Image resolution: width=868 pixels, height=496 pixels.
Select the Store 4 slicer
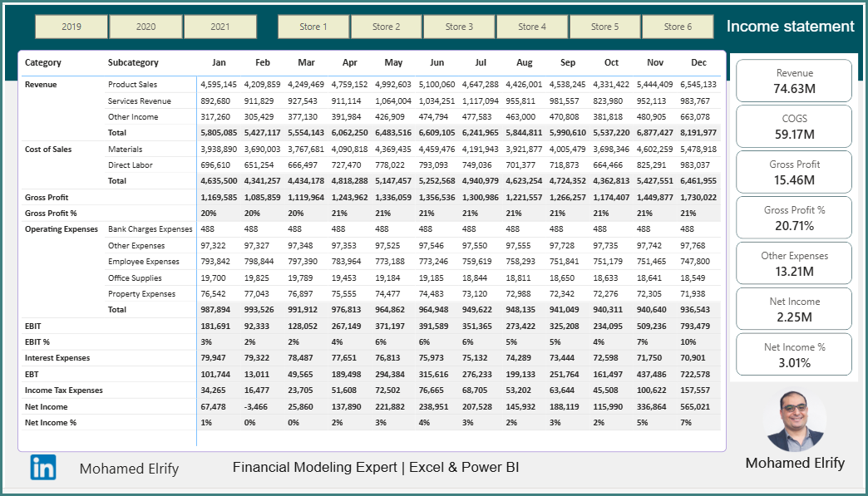532,27
